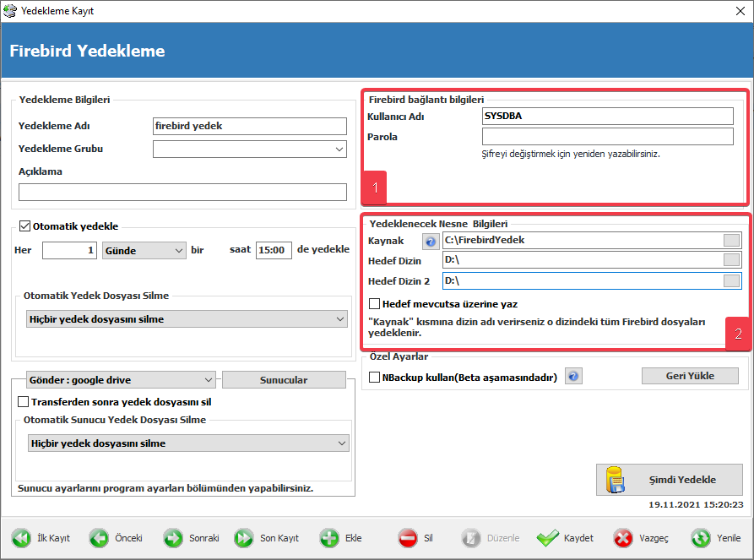Click the Yedekleme Adı text field

pos(250,126)
